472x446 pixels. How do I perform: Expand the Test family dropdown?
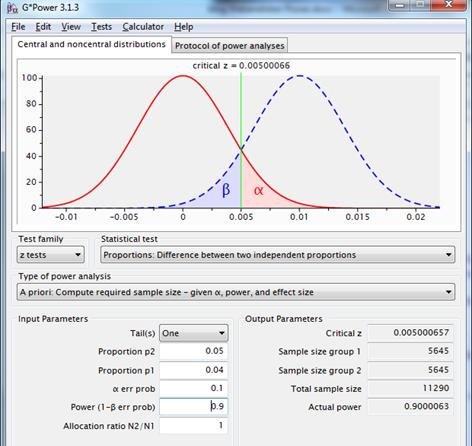click(x=51, y=255)
